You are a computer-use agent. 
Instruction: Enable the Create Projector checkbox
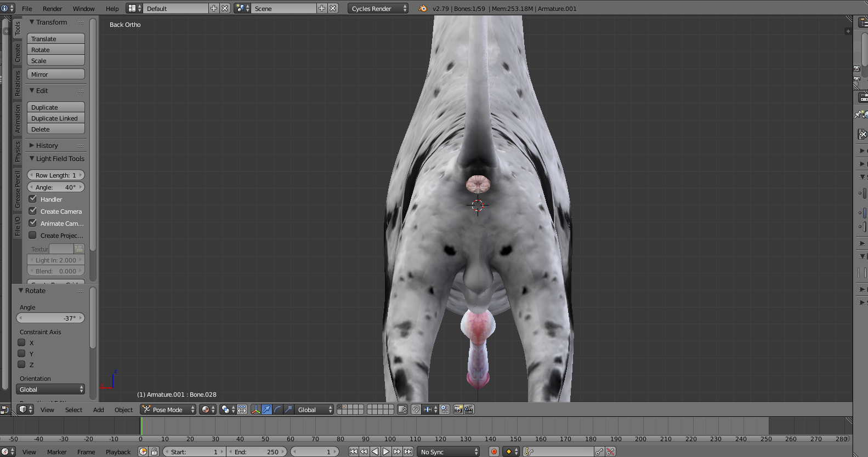click(x=33, y=235)
